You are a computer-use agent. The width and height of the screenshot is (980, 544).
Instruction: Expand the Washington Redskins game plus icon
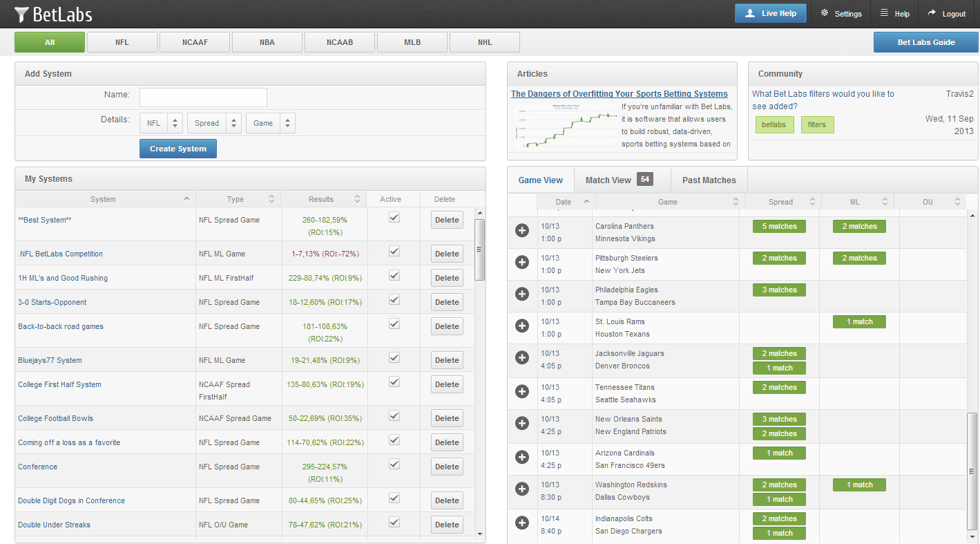pos(522,489)
